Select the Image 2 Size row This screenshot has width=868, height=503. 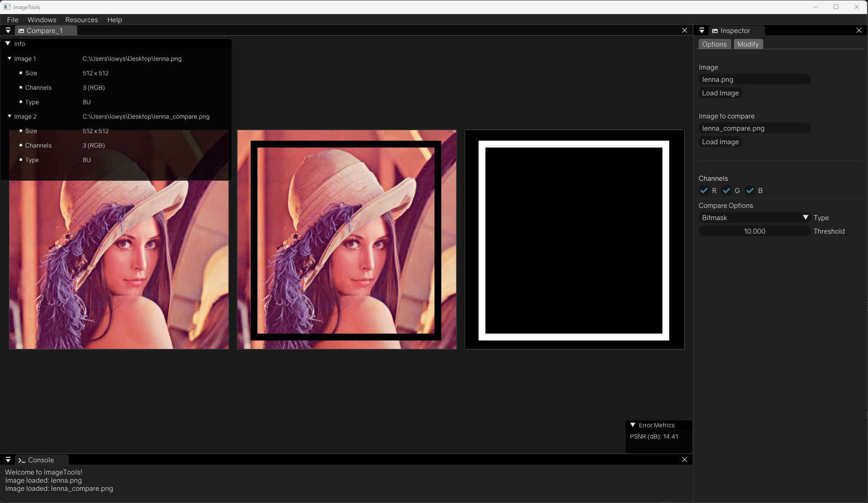click(x=117, y=131)
